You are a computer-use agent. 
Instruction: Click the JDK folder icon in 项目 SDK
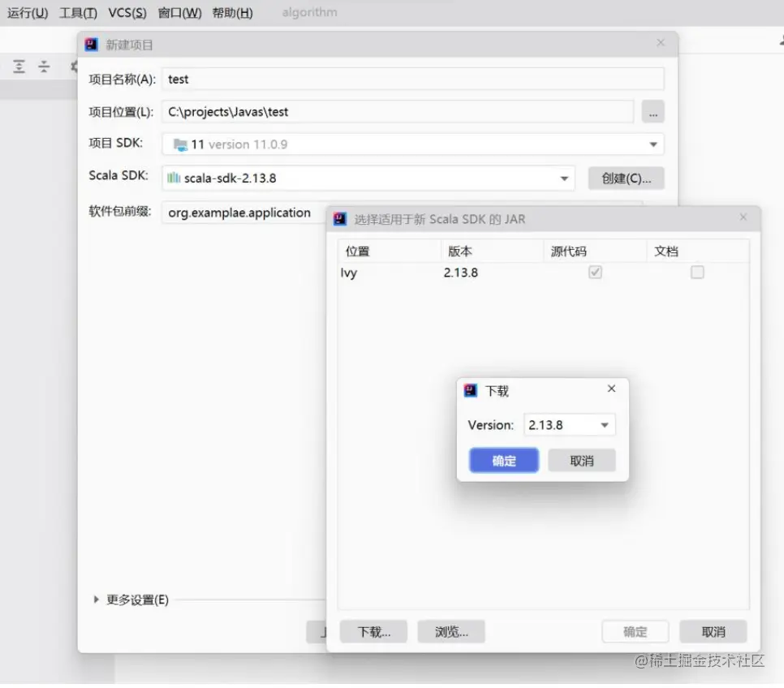pos(180,144)
